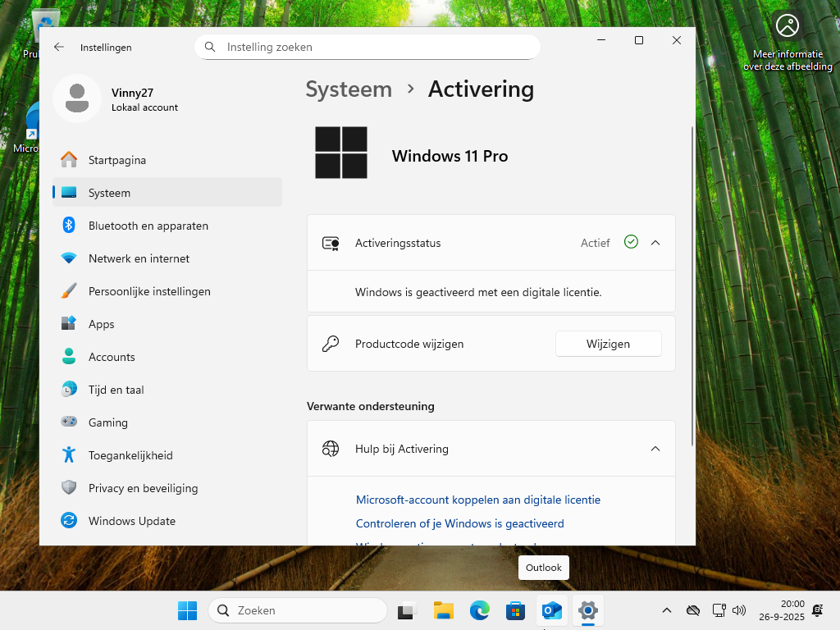Click the Actief status text
The image size is (840, 630).
(596, 243)
